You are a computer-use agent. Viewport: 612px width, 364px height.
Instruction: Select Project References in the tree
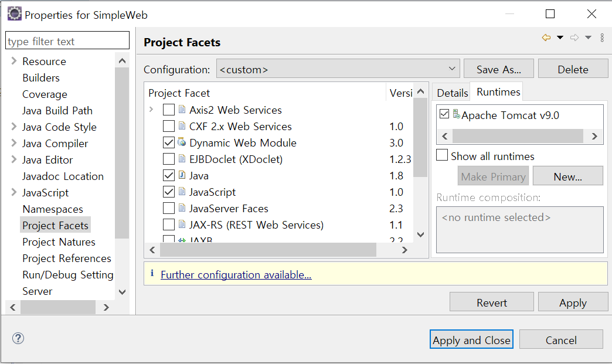coord(67,258)
